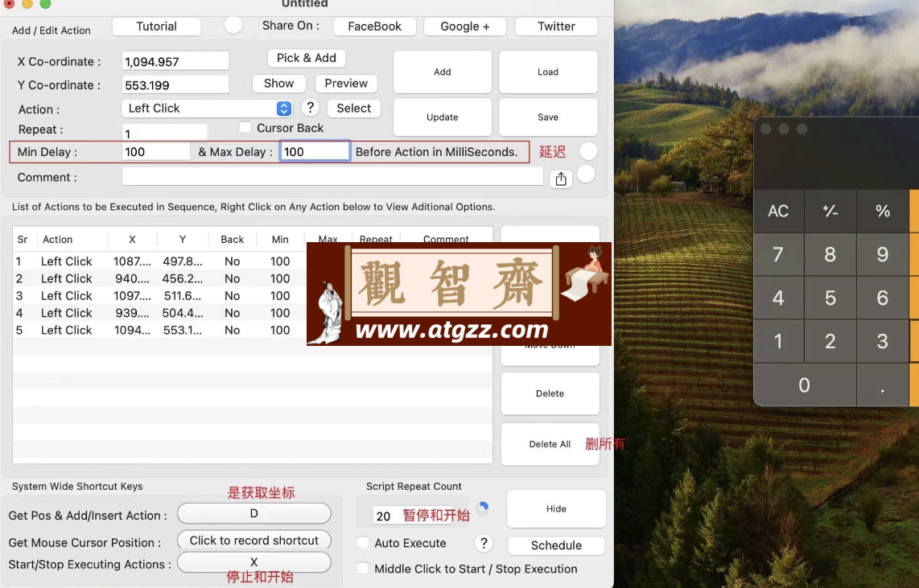The width and height of the screenshot is (919, 588).
Task: Open the Schedule button
Action: 556,545
